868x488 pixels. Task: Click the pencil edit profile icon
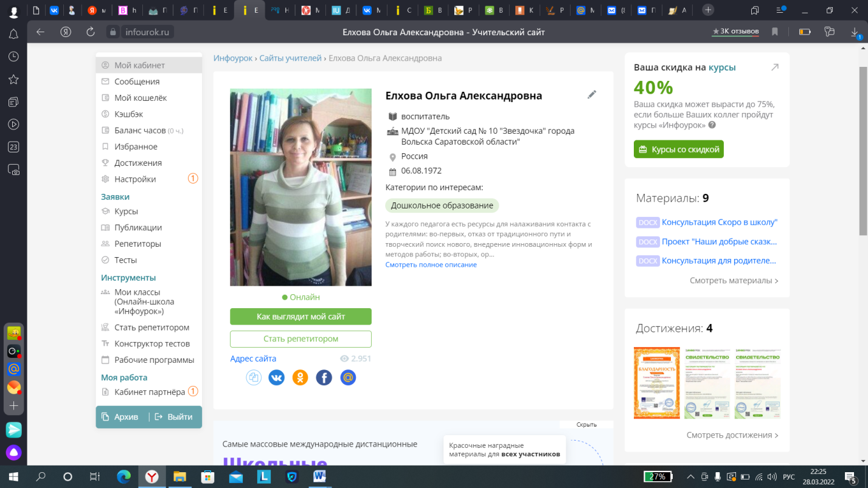(x=592, y=95)
